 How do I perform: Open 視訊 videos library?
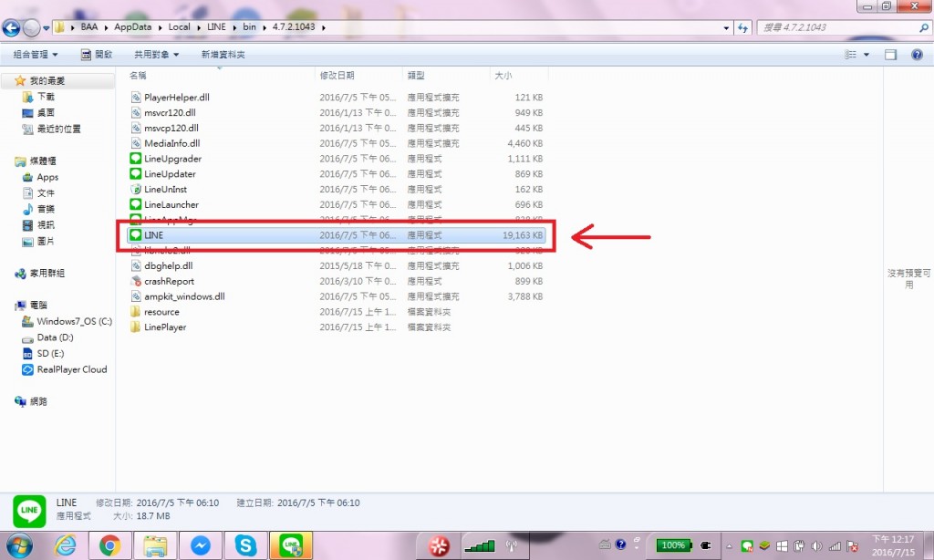[x=46, y=225]
